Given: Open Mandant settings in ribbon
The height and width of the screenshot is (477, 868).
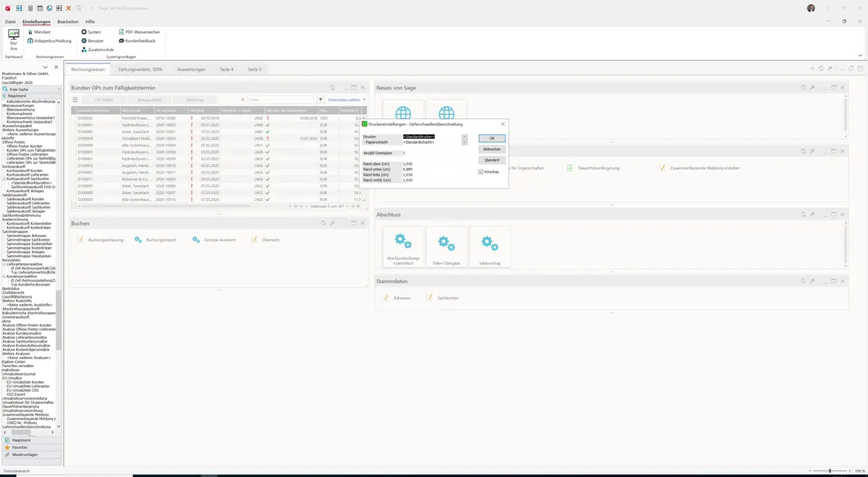Looking at the screenshot, I should pyautogui.click(x=39, y=32).
